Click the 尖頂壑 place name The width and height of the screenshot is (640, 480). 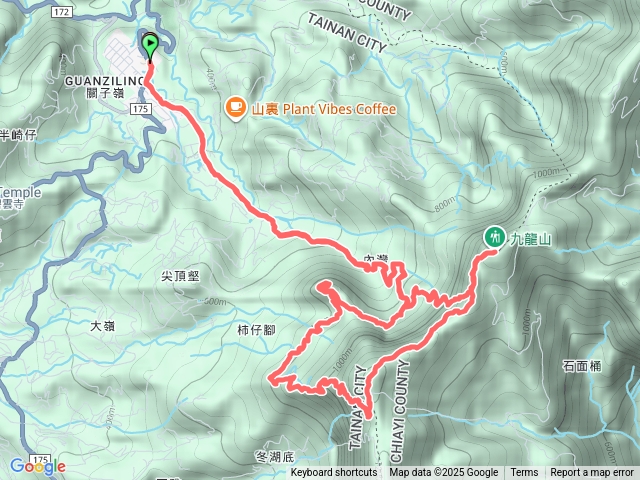tap(180, 276)
